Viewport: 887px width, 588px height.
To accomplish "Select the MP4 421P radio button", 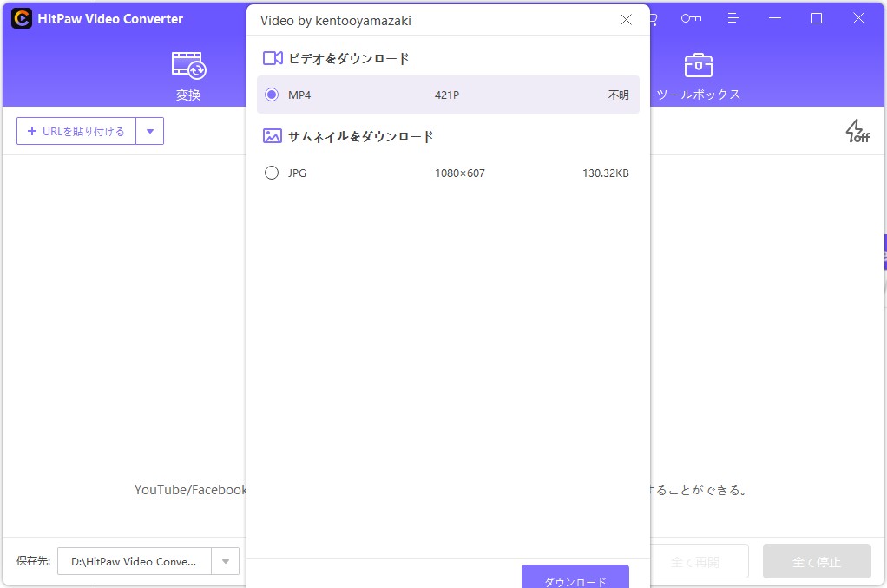I will pos(272,95).
